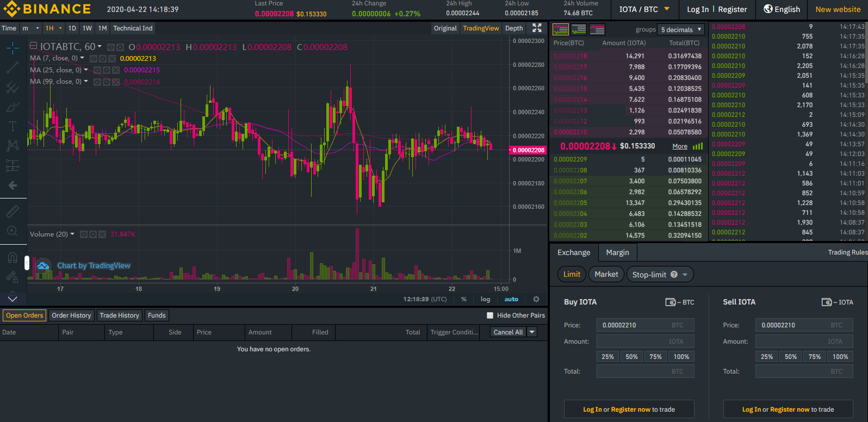Select the trend line drawing tool

point(13,68)
